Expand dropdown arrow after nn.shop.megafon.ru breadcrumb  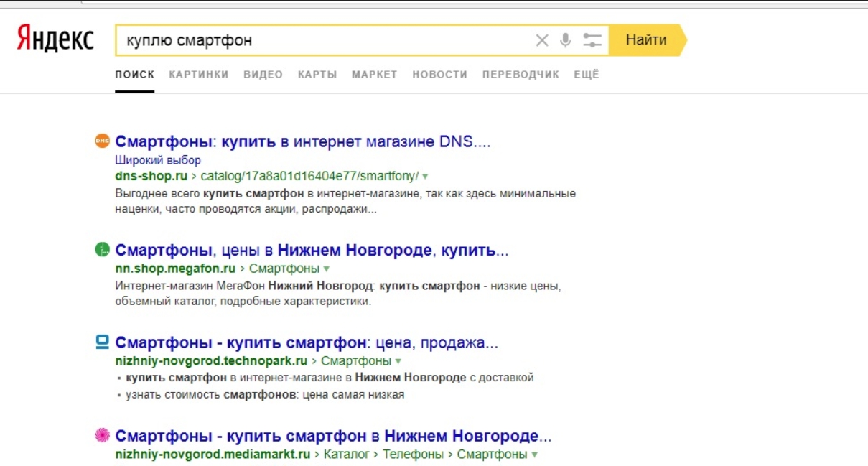coord(327,269)
